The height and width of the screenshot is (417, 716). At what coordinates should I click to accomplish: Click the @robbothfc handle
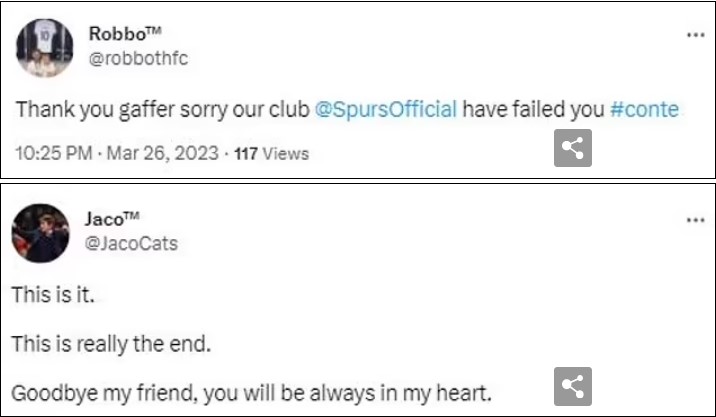click(x=139, y=58)
